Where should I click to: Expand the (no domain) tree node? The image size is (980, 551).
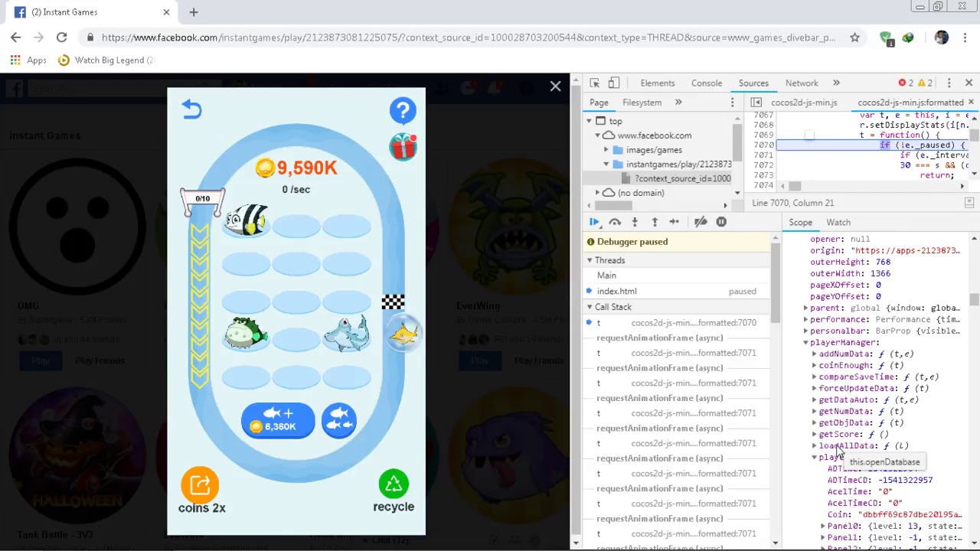tap(598, 193)
